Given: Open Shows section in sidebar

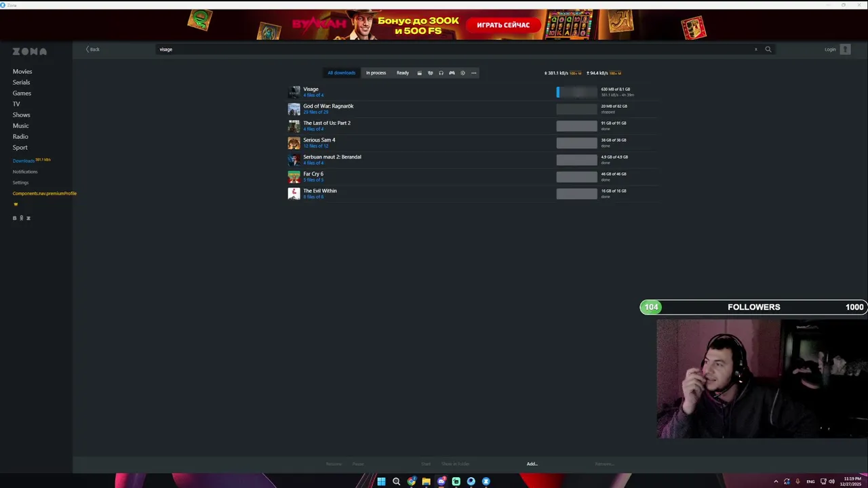Looking at the screenshot, I should coord(21,115).
